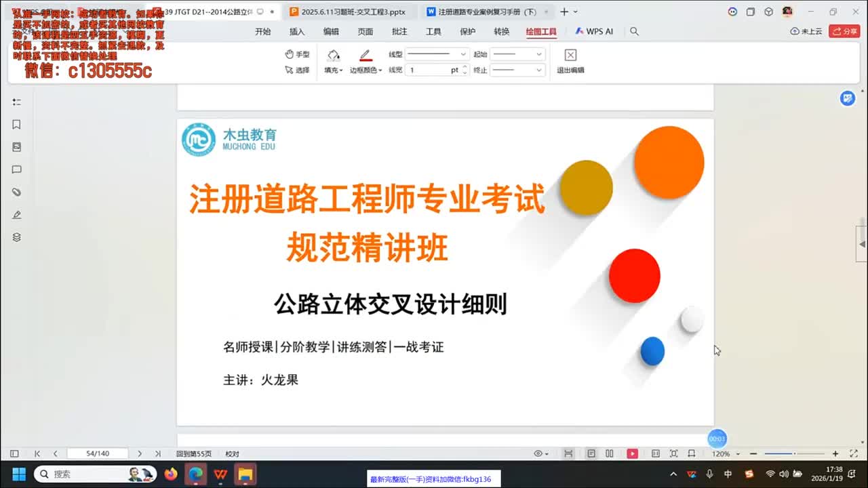Open the 插入 ribbon tab
This screenshot has height=488, width=868.
[x=297, y=31]
